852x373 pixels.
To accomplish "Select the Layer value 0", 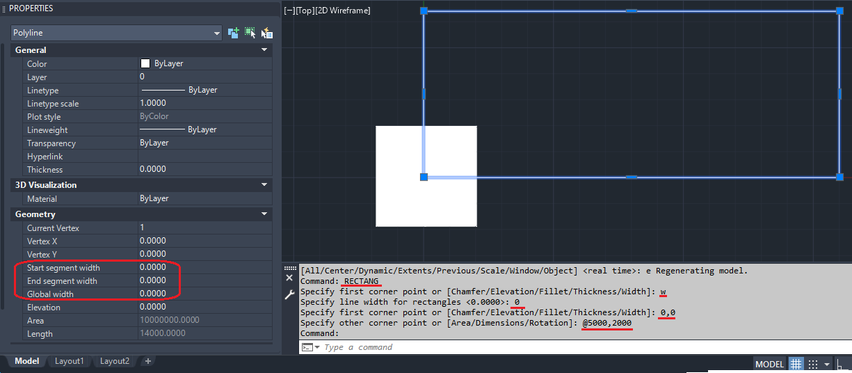I will 205,77.
